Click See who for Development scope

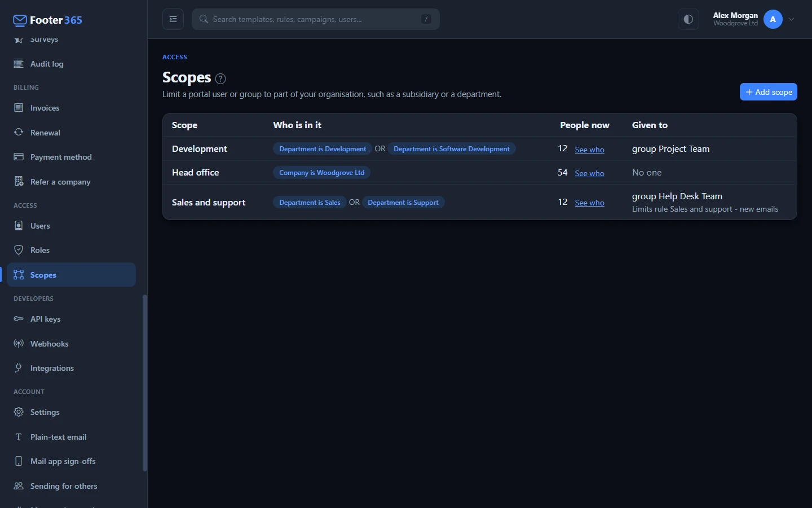pos(589,150)
